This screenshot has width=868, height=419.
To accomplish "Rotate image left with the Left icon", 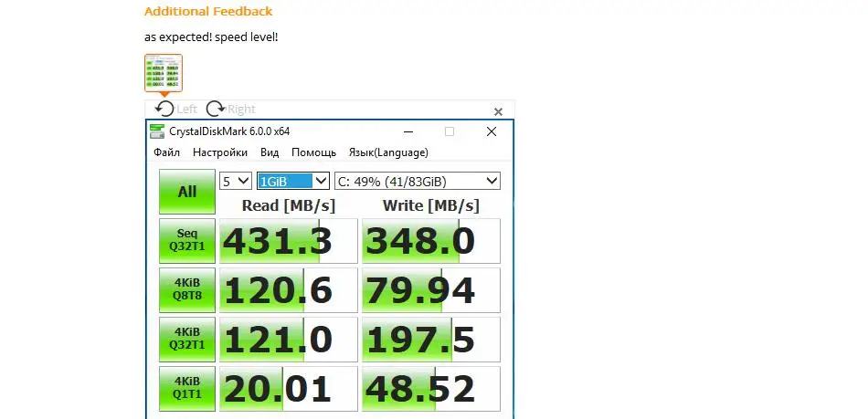I will pos(165,109).
